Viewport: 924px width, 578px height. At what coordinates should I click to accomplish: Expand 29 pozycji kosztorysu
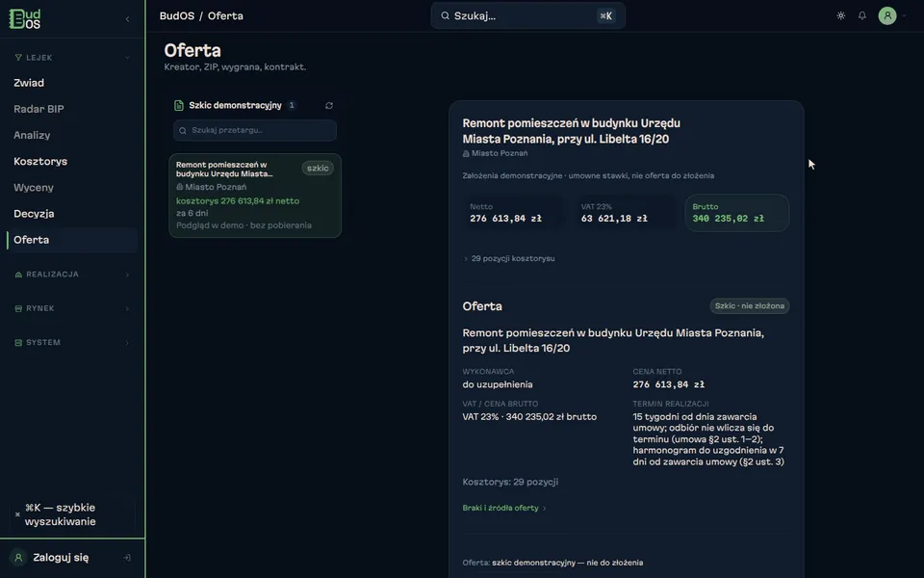point(509,258)
